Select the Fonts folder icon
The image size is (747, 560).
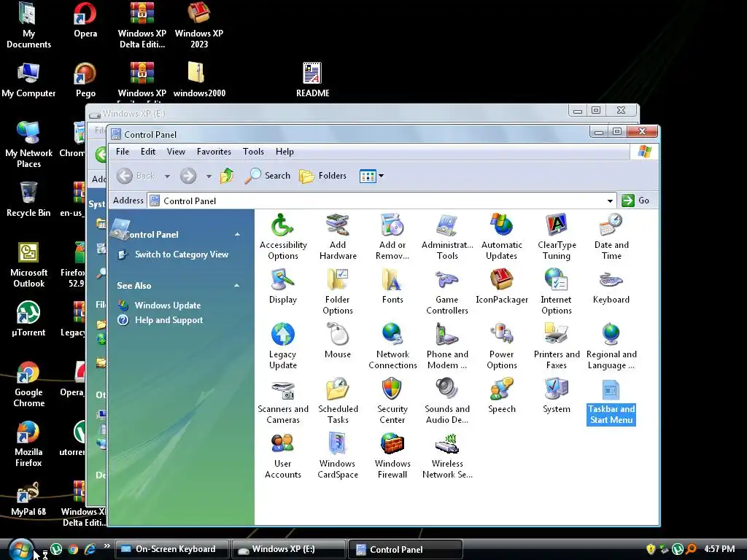coord(392,286)
